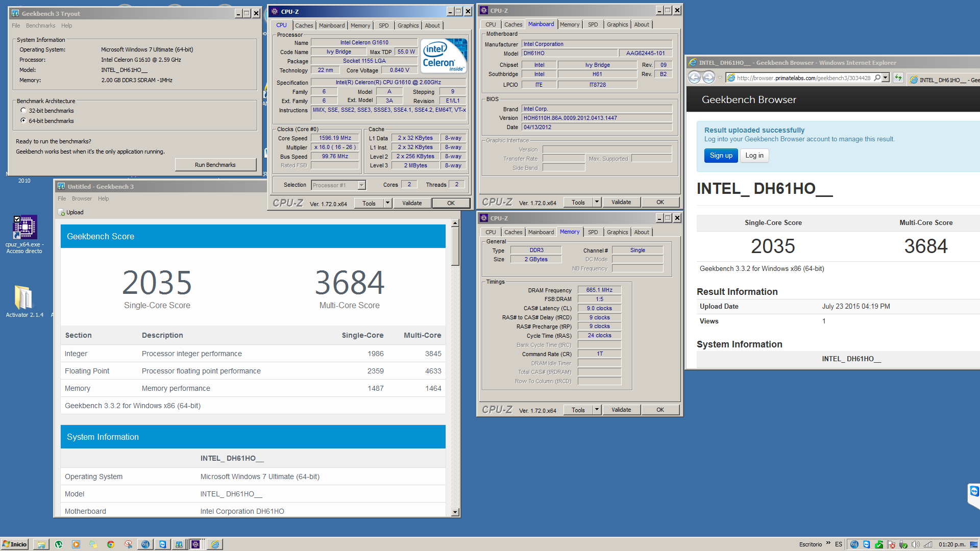Open volume control in system tray

point(915,544)
